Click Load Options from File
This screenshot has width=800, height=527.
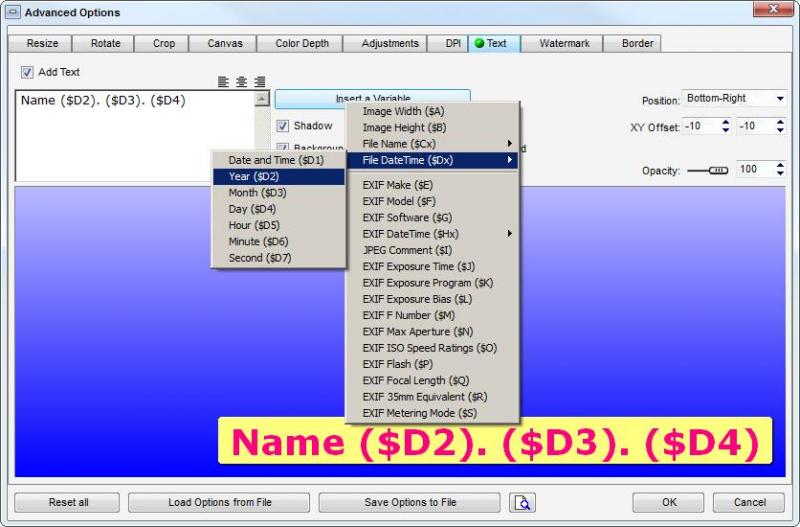219,503
